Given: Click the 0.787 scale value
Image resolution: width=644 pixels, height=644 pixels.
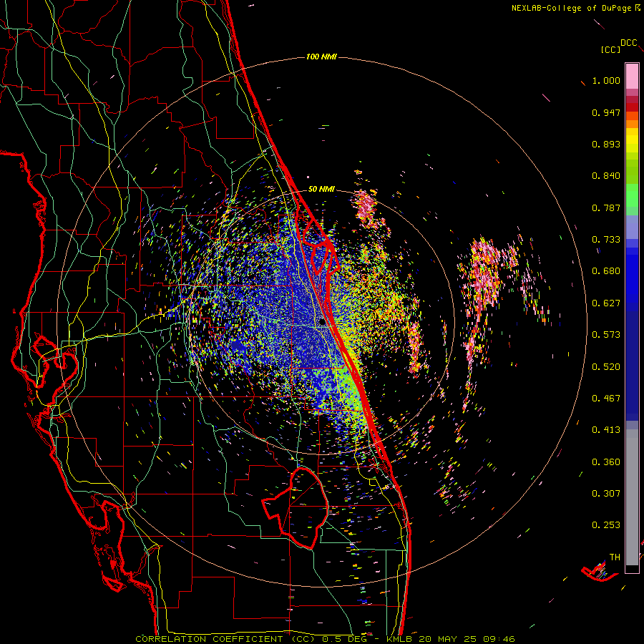Looking at the screenshot, I should pyautogui.click(x=606, y=208).
